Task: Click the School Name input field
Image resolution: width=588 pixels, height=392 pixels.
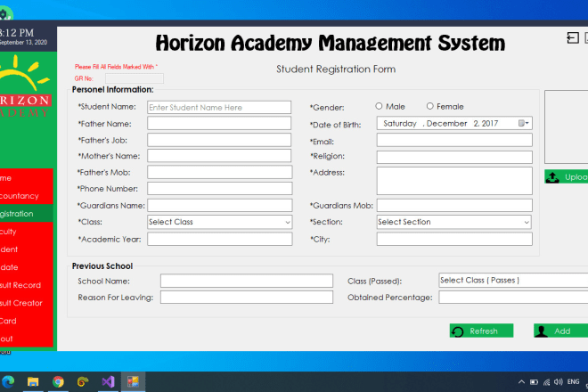Action: point(247,281)
